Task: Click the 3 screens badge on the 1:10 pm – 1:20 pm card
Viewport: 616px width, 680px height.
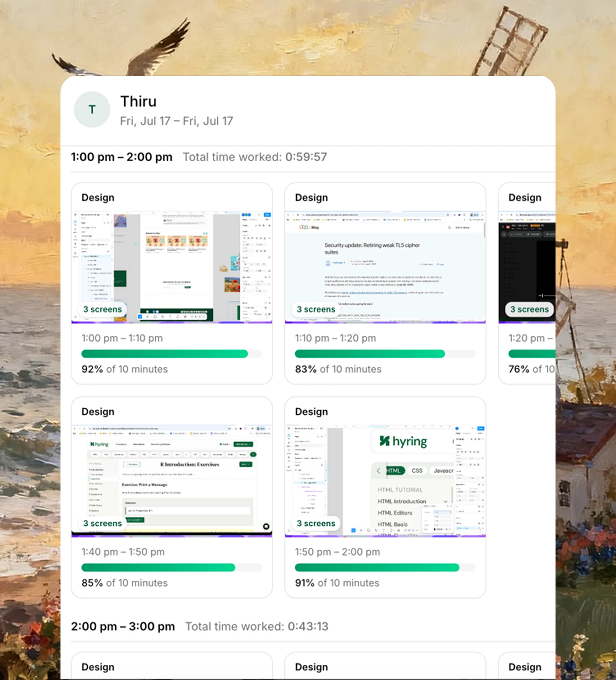Action: click(316, 309)
